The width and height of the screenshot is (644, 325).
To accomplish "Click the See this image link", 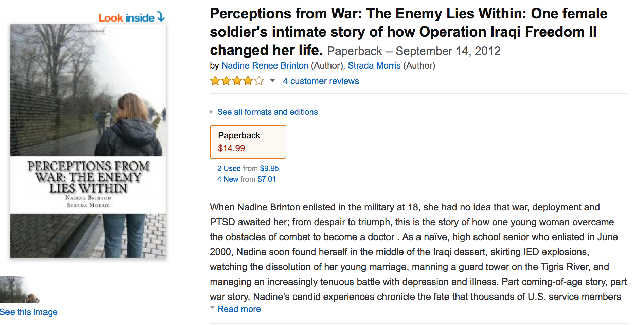I will click(x=29, y=312).
